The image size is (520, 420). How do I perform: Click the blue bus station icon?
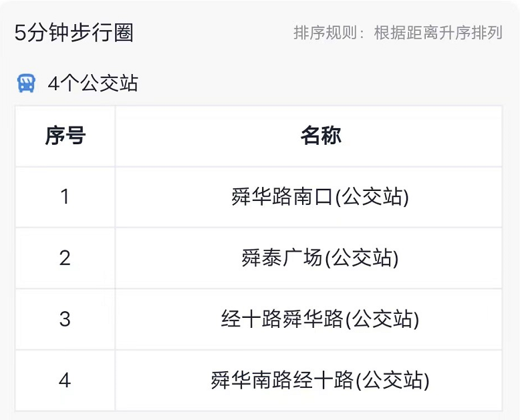click(26, 83)
